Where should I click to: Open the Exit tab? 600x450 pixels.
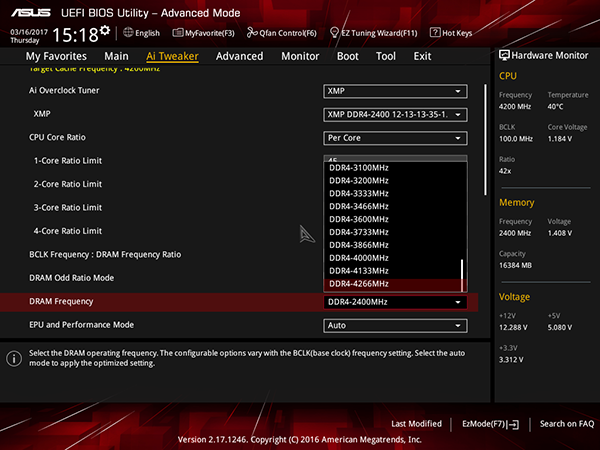point(422,56)
